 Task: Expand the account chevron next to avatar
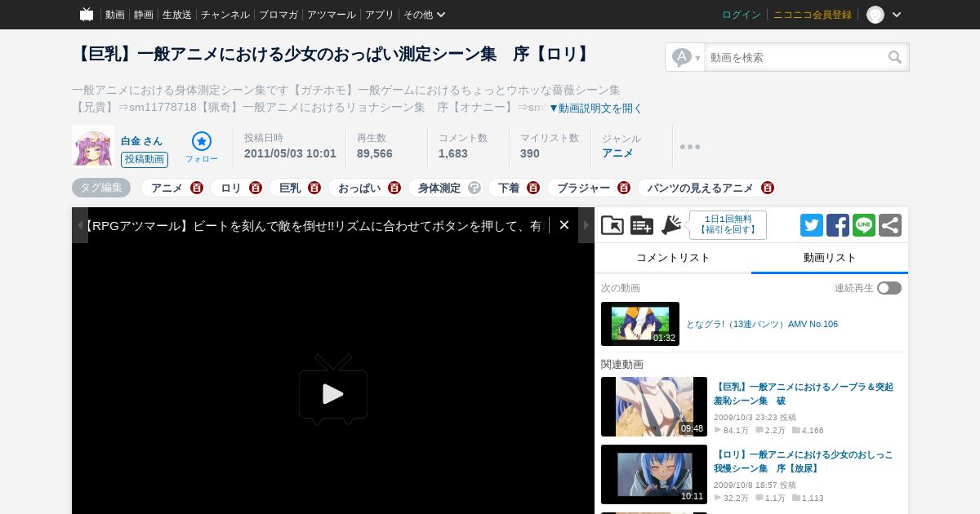point(897,15)
